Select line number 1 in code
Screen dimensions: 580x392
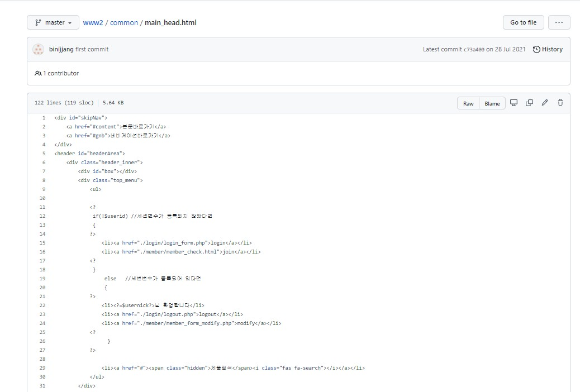[44, 118]
